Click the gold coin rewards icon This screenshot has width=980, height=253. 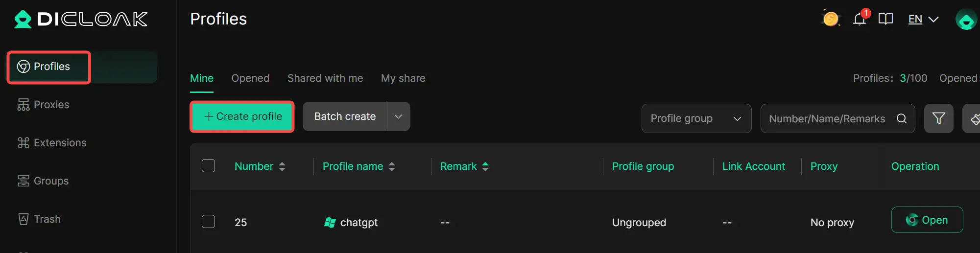point(830,19)
